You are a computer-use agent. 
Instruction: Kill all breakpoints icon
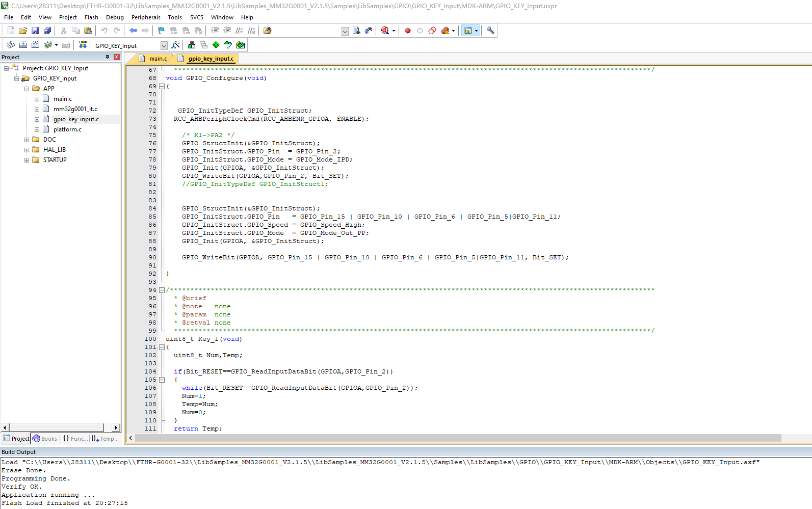click(x=445, y=31)
